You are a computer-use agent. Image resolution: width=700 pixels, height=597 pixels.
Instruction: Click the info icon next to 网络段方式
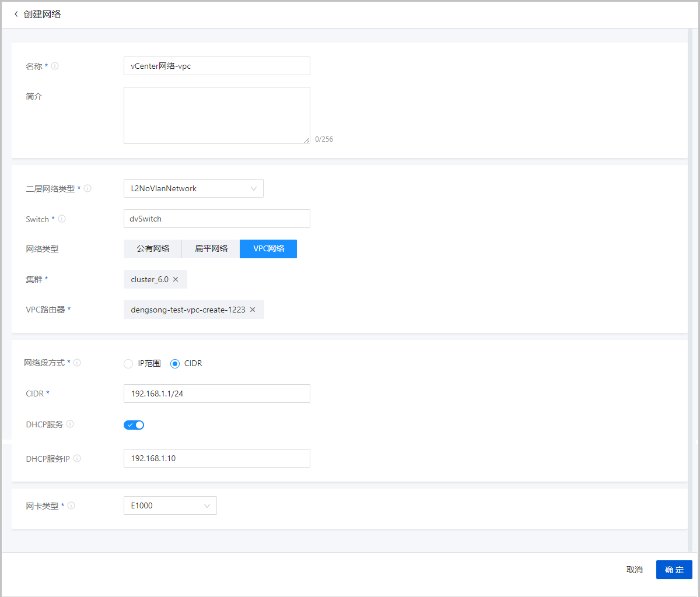(77, 363)
